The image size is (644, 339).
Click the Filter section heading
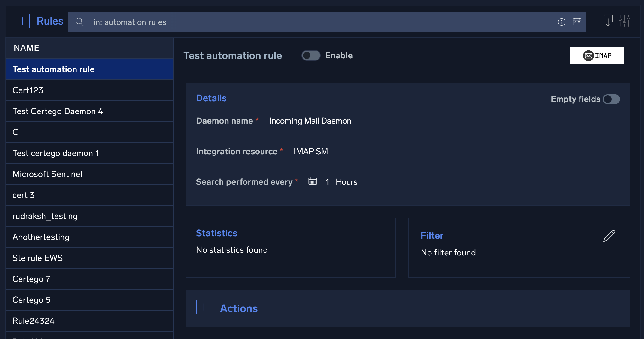432,235
